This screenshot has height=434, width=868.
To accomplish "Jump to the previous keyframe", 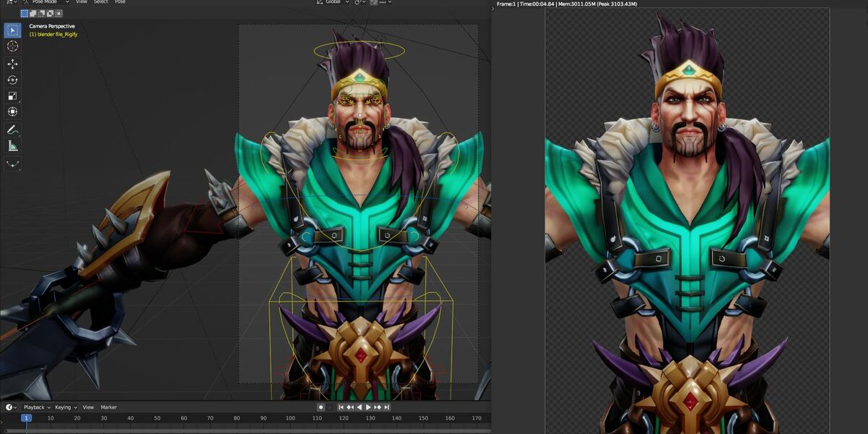I will [x=350, y=407].
